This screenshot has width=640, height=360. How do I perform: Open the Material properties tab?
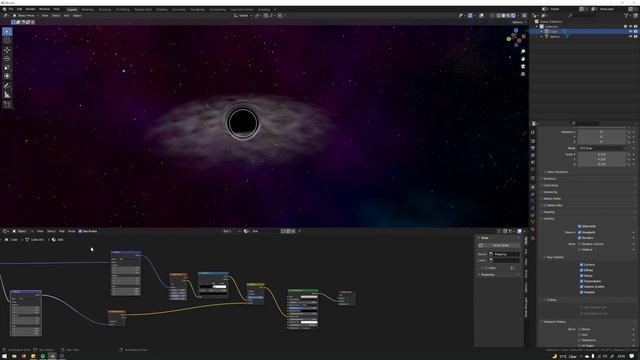(533, 229)
